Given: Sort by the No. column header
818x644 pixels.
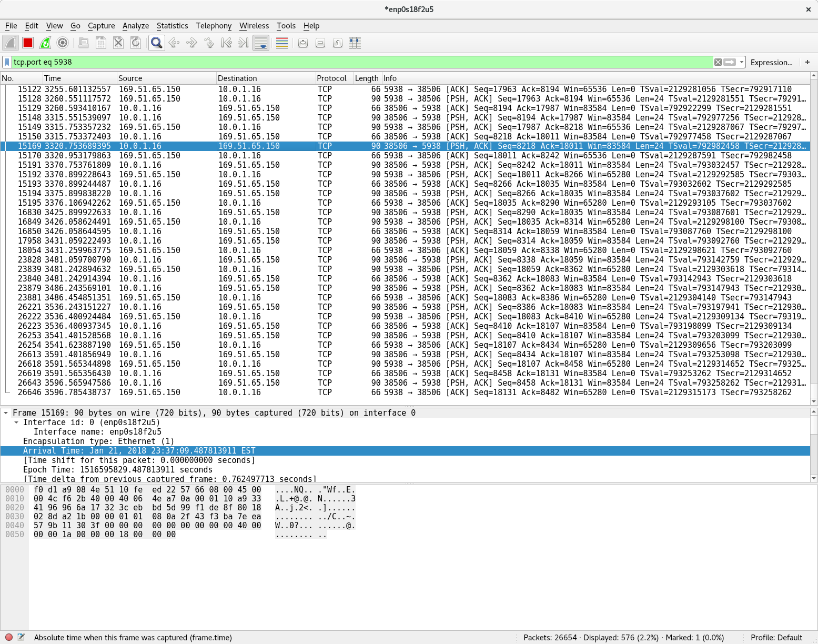Looking at the screenshot, I should pos(21,78).
